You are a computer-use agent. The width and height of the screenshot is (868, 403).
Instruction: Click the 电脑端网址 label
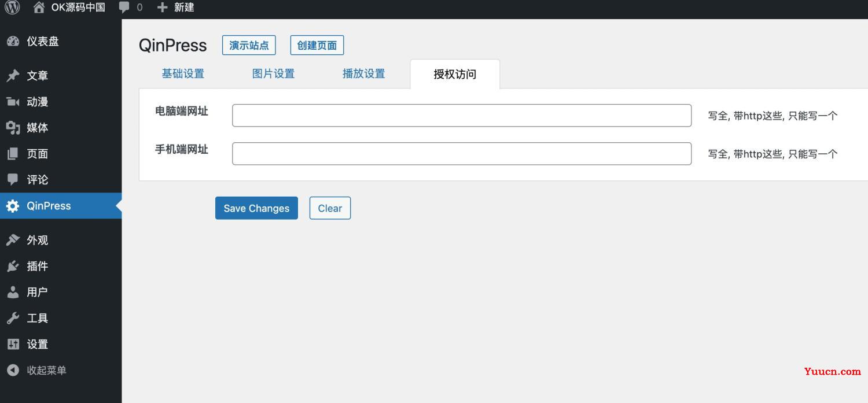(182, 111)
